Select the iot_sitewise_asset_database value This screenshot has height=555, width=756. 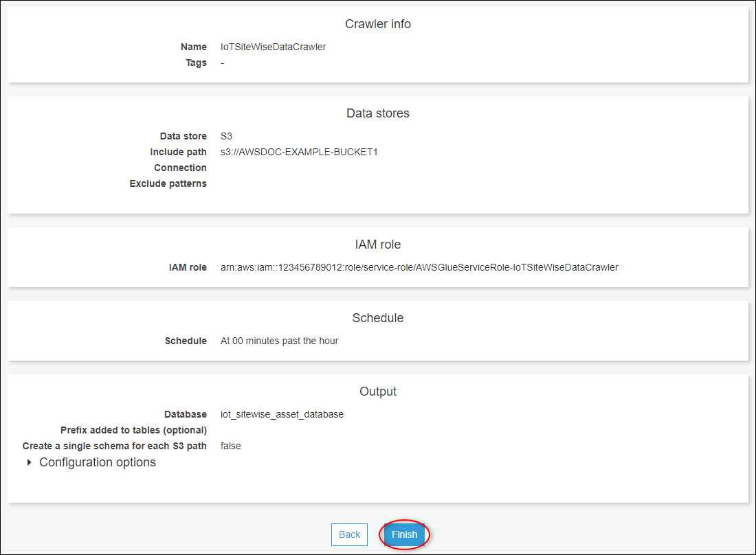pos(282,414)
